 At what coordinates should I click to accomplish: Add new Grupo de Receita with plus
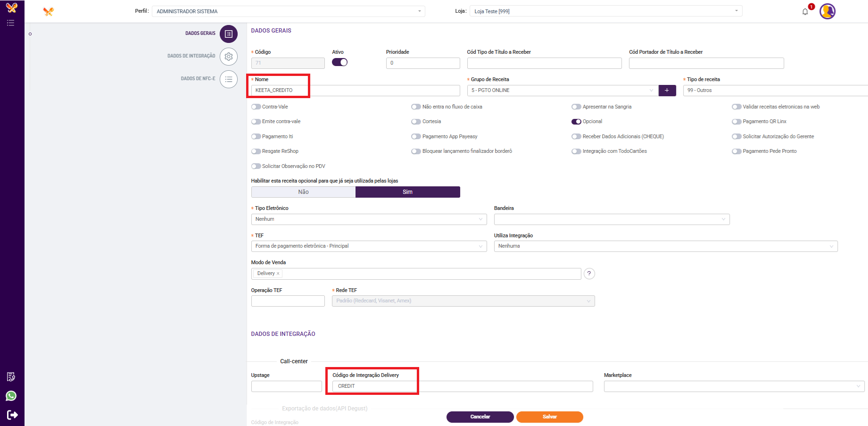(x=667, y=91)
